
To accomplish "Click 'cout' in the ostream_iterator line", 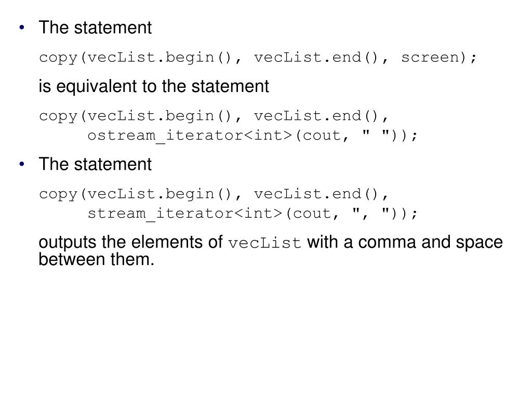I will pos(320,136).
